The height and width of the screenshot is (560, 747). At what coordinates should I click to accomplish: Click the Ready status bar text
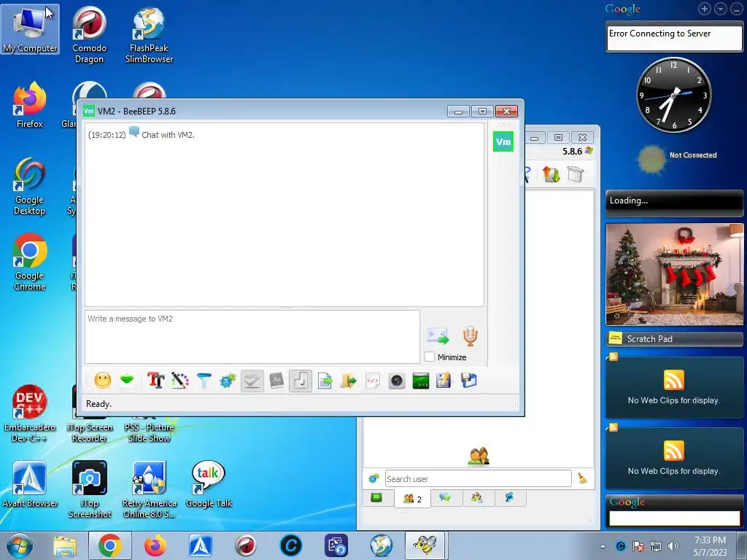98,404
